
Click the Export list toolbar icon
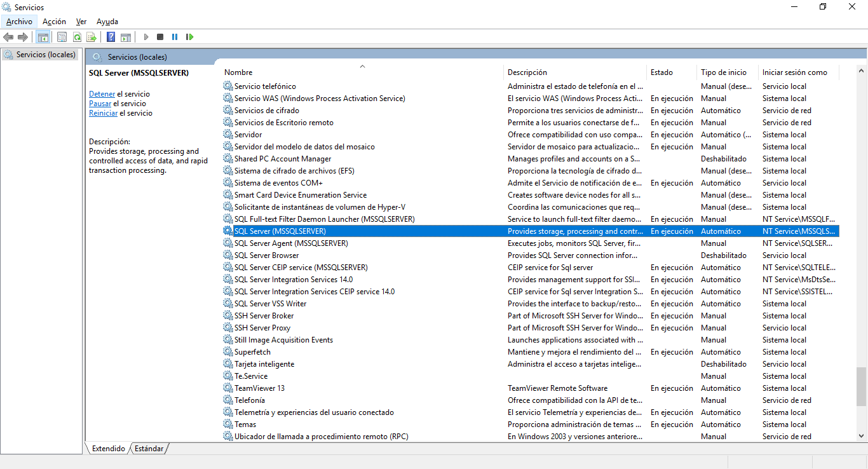coord(92,37)
